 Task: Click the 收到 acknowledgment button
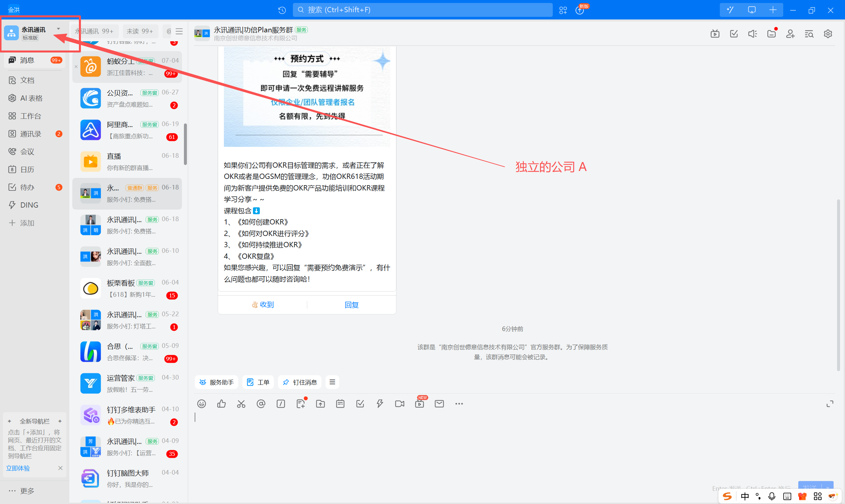click(x=263, y=305)
